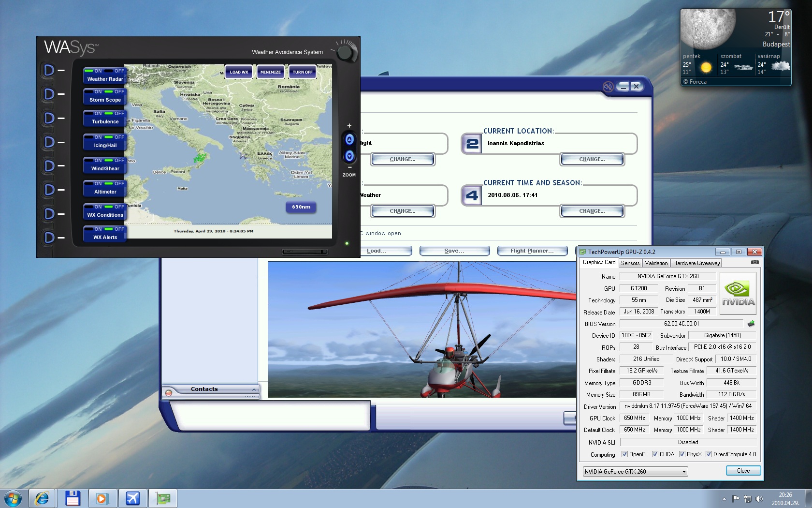812x508 pixels.
Task: Click the D side button beside Storm Scope
Action: (49, 94)
